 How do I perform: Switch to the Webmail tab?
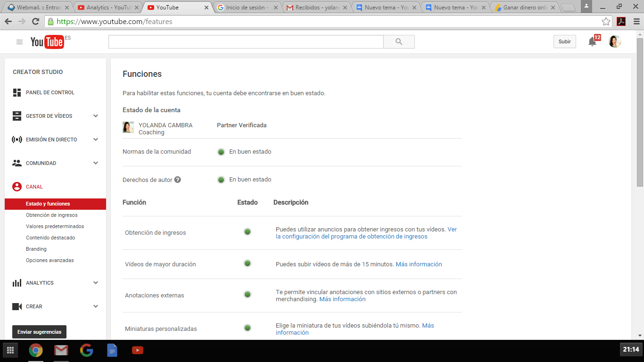37,8
